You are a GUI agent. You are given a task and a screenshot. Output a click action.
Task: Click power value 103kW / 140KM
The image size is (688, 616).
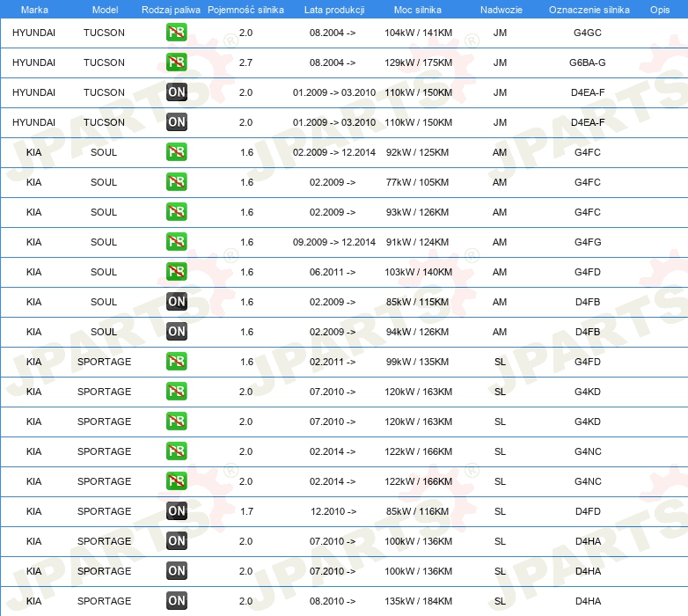[418, 272]
